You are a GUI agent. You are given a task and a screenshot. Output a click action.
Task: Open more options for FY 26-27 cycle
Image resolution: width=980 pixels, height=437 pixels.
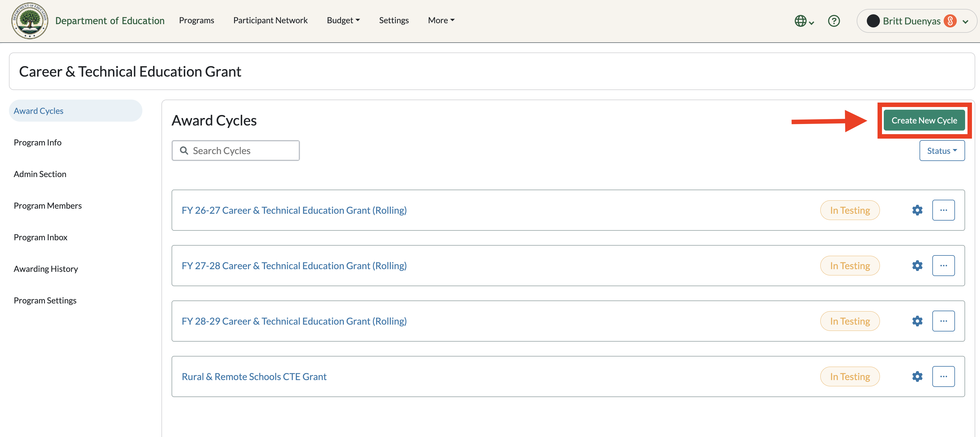coord(943,210)
